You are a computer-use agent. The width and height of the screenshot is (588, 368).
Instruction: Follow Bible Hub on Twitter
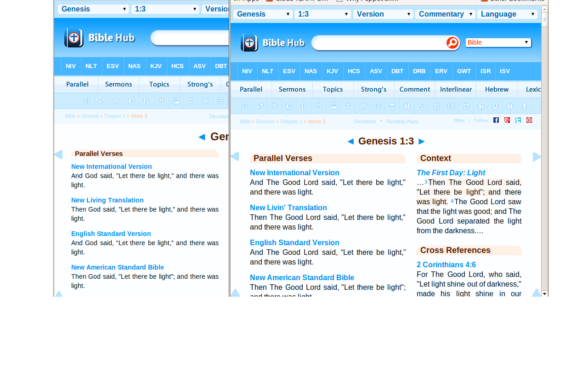518,120
